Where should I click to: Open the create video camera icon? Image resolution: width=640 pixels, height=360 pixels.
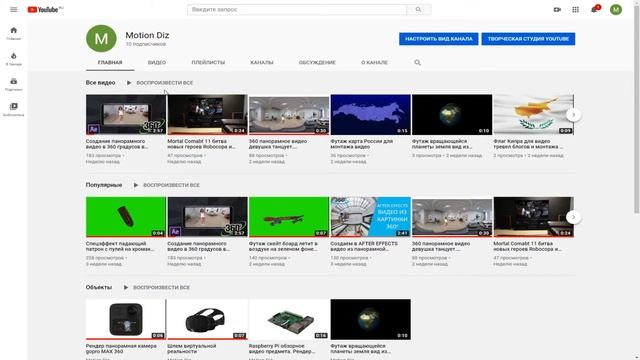pos(557,9)
